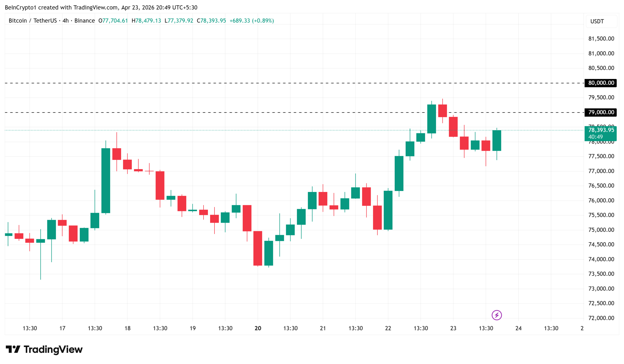The width and height of the screenshot is (624, 364).
Task: Click the 17 date label on time axis
Action: [x=62, y=328]
